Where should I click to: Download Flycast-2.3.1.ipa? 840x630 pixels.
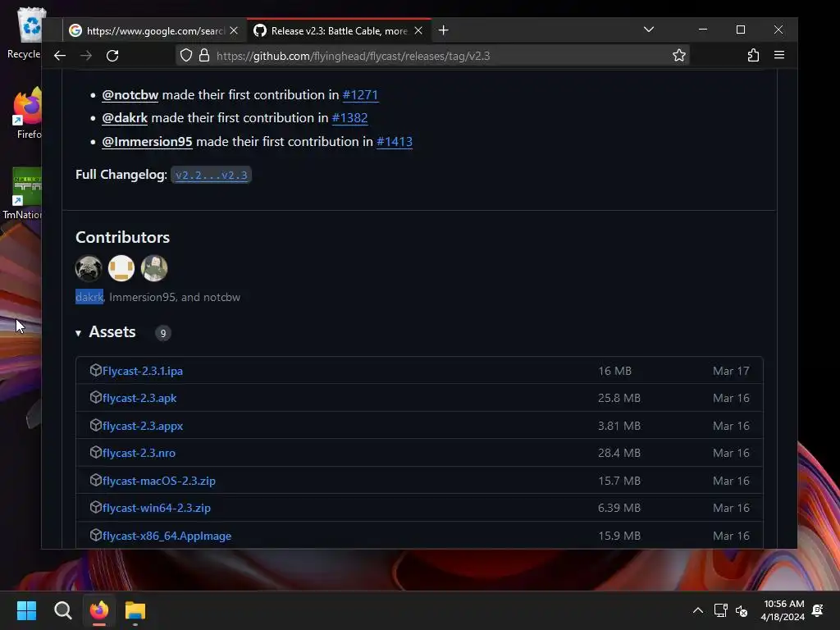point(143,371)
